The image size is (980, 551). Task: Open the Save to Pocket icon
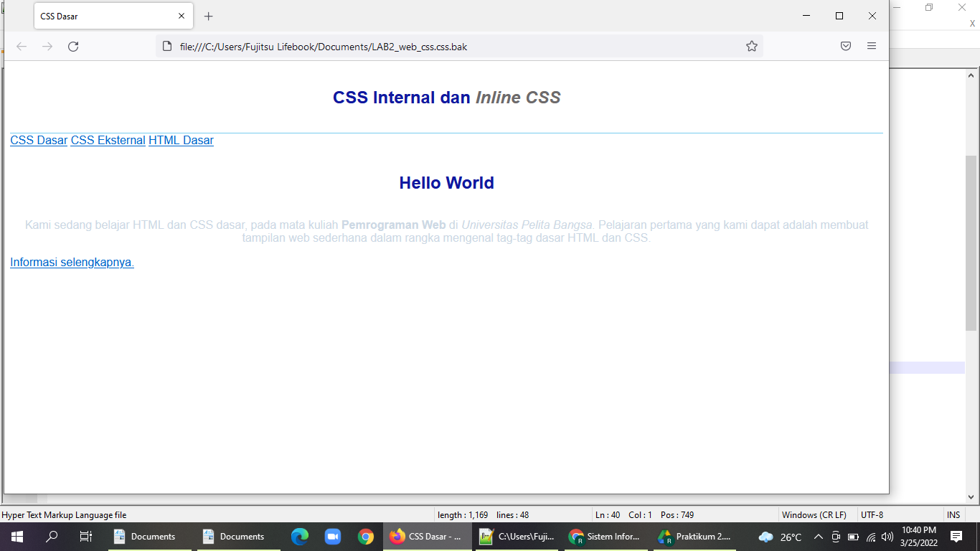click(x=846, y=47)
